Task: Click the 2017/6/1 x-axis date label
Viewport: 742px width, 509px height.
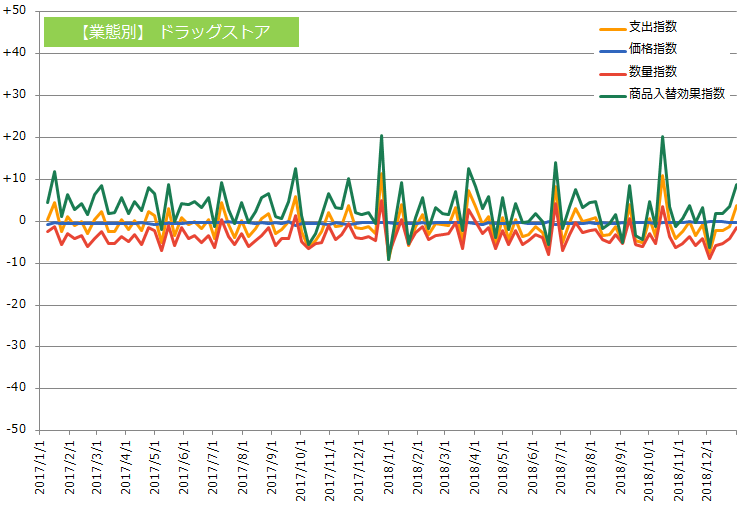Action: point(184,468)
